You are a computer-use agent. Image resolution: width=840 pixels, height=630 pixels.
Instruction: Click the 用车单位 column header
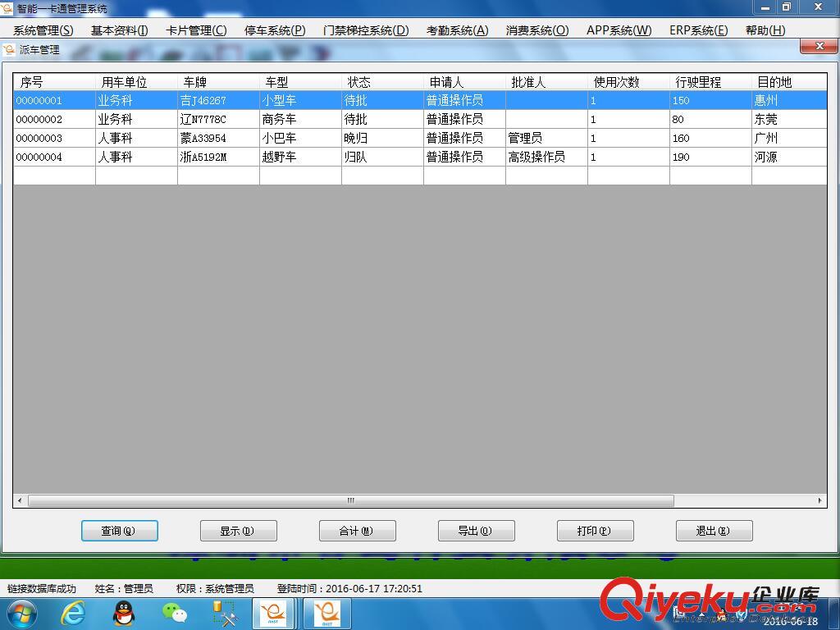point(136,82)
